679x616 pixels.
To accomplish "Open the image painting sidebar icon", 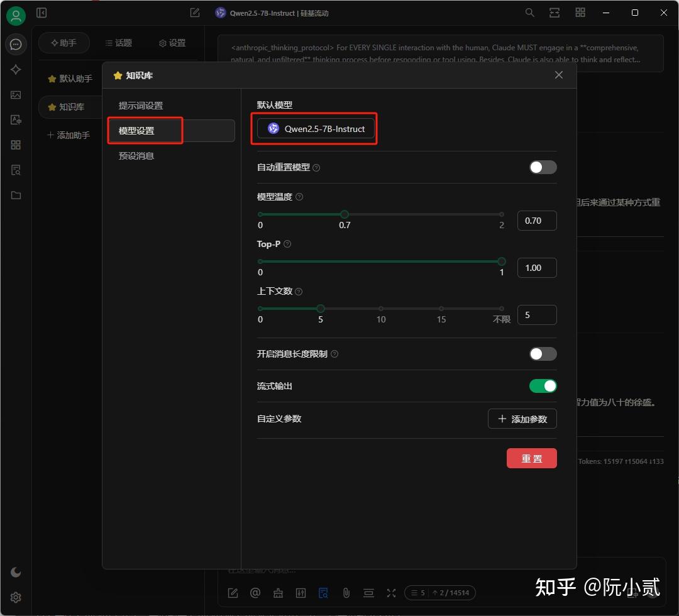I will tap(16, 95).
